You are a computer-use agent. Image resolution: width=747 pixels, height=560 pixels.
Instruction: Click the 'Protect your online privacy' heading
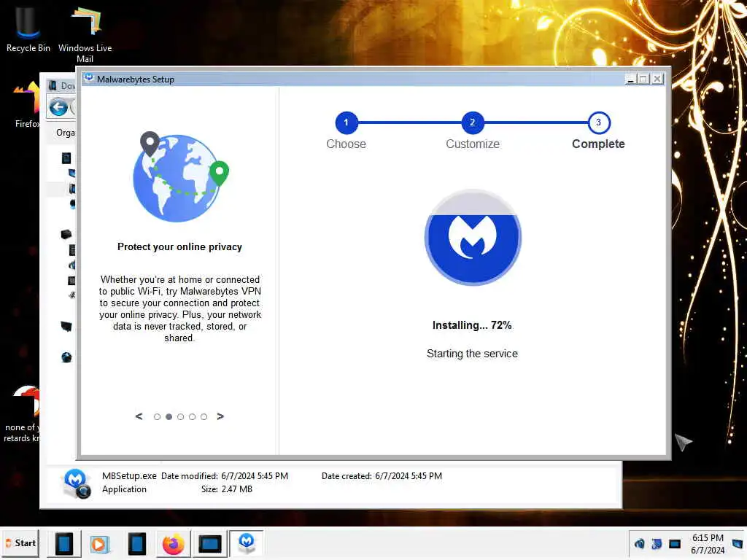pyautogui.click(x=179, y=246)
